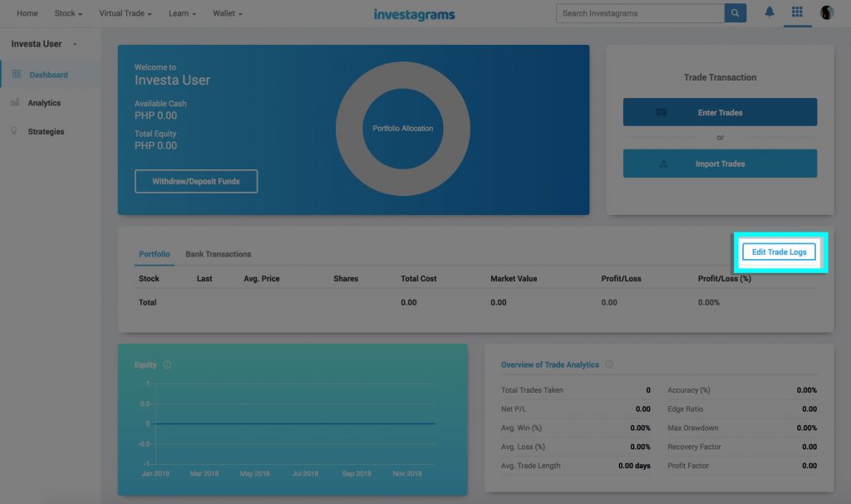Open the Investa User account dropdown
Viewport: 851px width, 504px height.
pyautogui.click(x=43, y=44)
